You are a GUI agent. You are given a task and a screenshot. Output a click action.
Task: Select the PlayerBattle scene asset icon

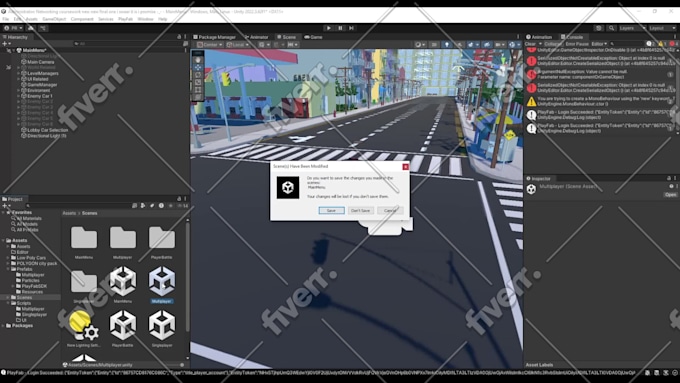coord(123,325)
